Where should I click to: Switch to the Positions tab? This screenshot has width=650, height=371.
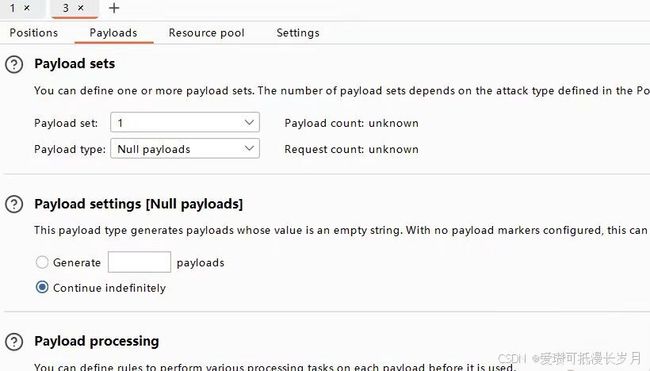[34, 33]
